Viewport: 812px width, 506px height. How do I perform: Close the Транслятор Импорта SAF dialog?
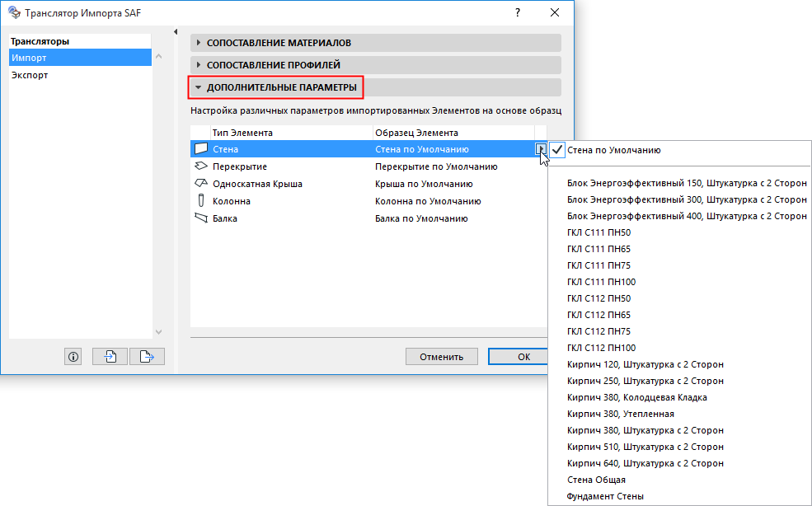click(555, 12)
